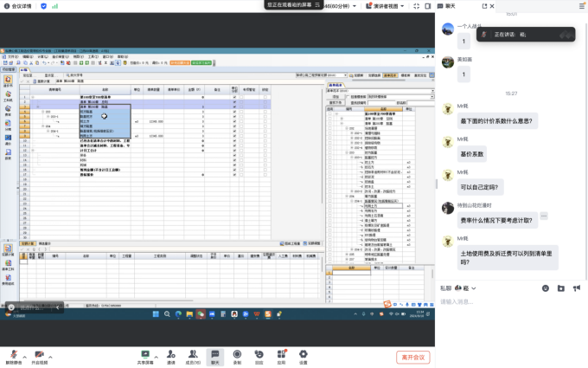The image size is (588, 368).
Task: Expand the arrow next to share screen
Action: click(x=156, y=357)
